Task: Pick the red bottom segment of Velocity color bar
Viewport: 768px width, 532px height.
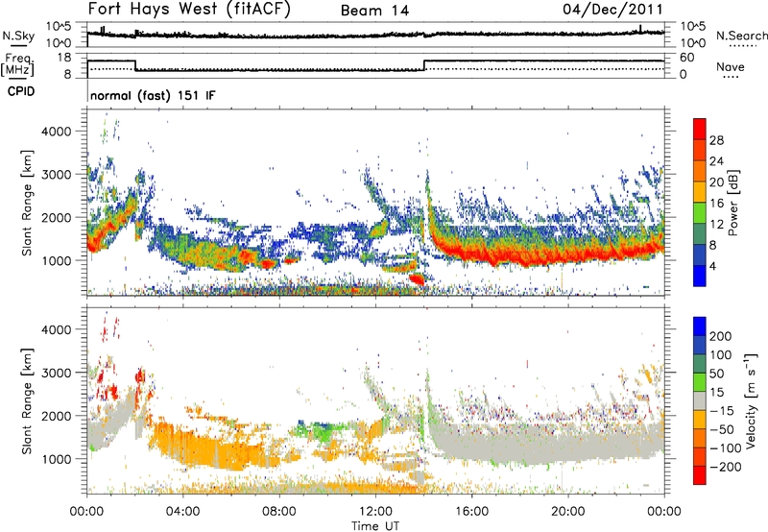Action: click(x=700, y=475)
